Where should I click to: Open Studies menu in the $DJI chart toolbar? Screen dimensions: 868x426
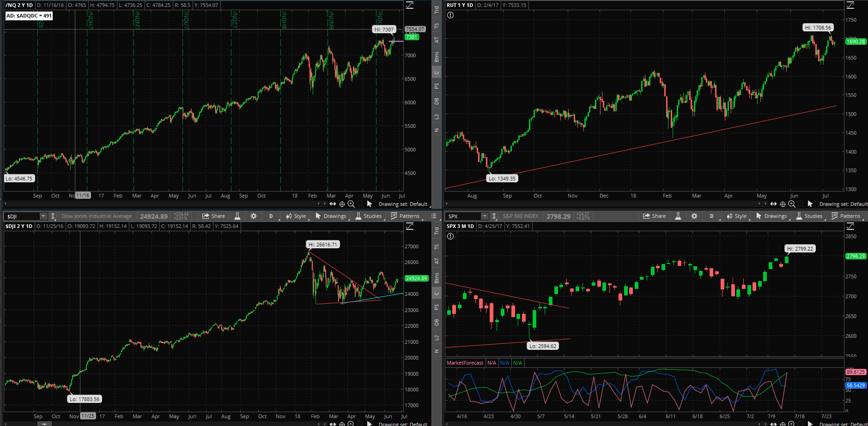click(x=369, y=216)
